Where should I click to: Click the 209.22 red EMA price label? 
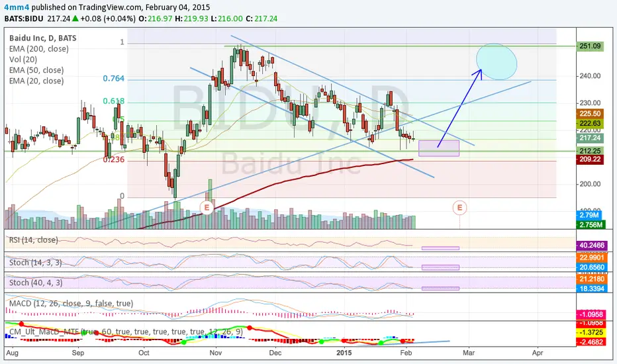click(590, 159)
